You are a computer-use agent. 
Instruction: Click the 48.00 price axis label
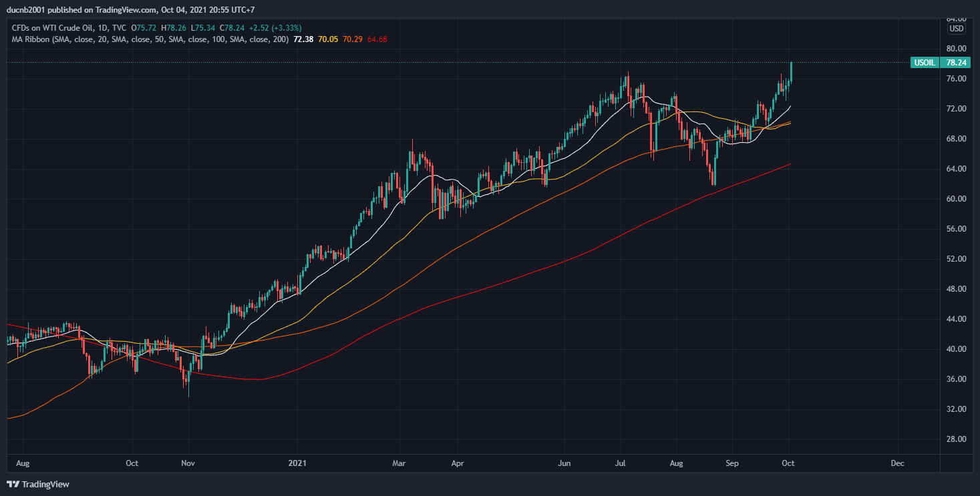[957, 289]
